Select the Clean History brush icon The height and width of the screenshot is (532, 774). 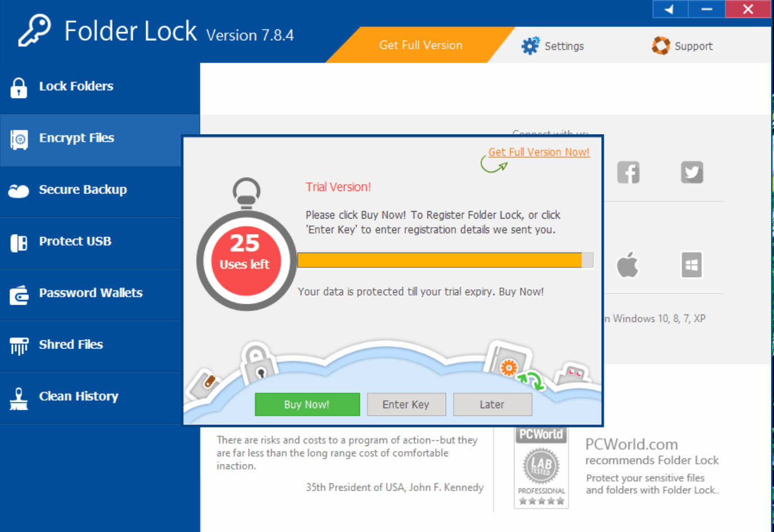(19, 397)
